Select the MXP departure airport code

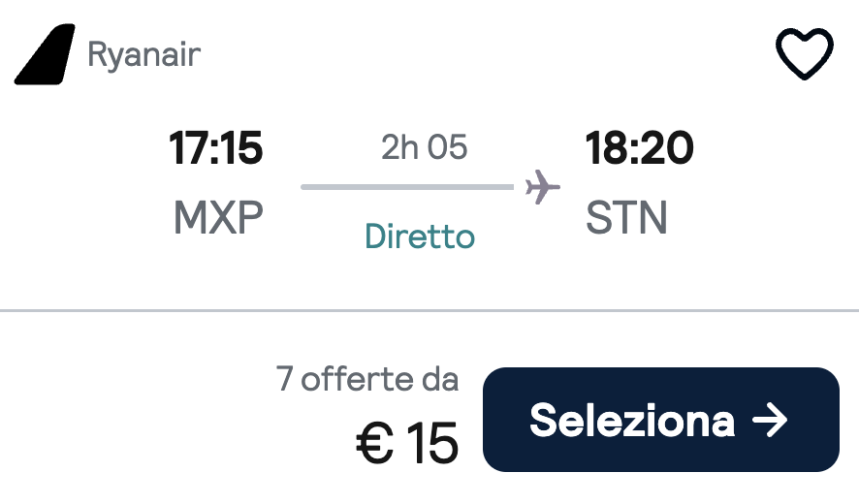(x=218, y=217)
